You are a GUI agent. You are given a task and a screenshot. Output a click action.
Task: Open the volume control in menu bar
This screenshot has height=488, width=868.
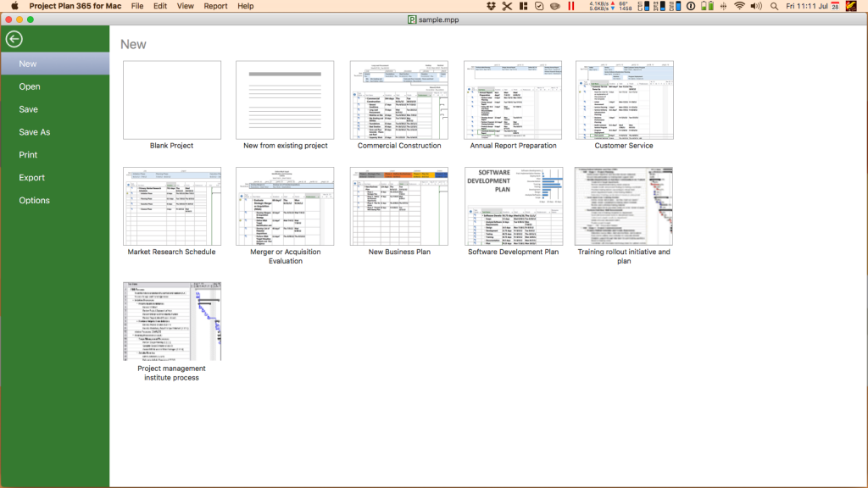coord(756,6)
